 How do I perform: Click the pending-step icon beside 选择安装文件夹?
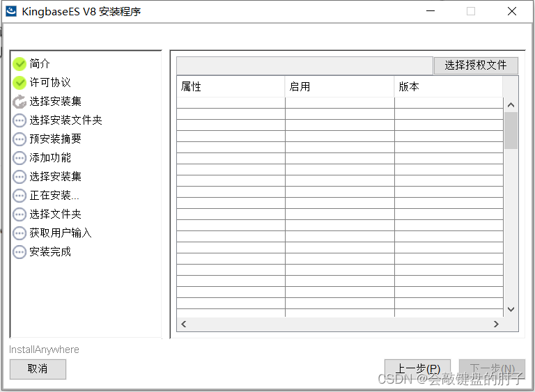tap(20, 120)
